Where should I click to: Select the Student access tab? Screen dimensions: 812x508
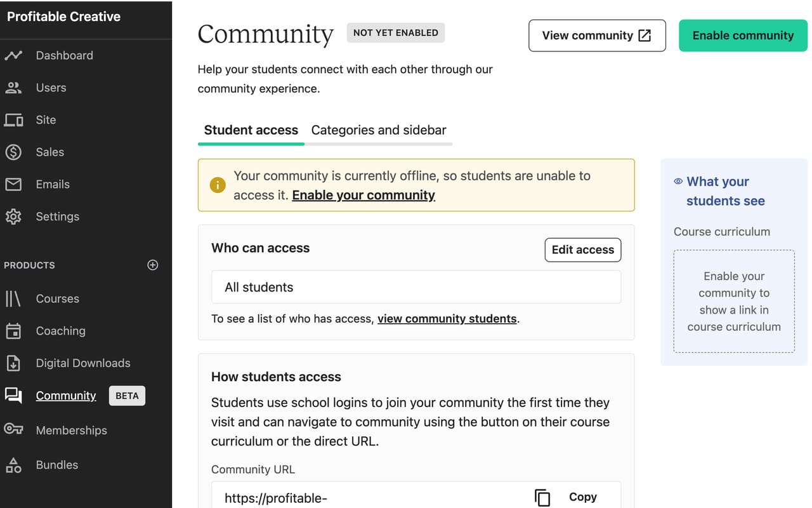pyautogui.click(x=251, y=130)
